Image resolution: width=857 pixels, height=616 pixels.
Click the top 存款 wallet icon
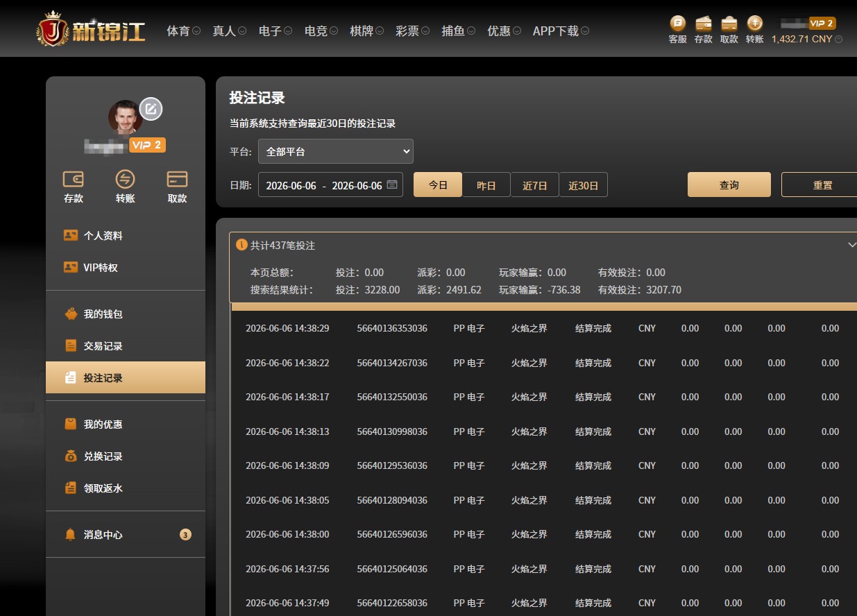tap(704, 23)
